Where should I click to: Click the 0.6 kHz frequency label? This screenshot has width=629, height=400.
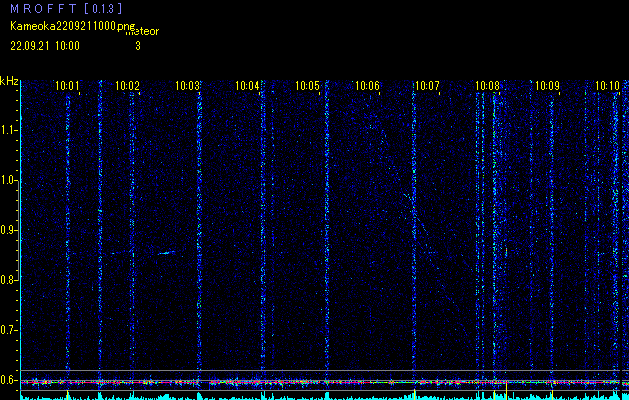(x=9, y=380)
